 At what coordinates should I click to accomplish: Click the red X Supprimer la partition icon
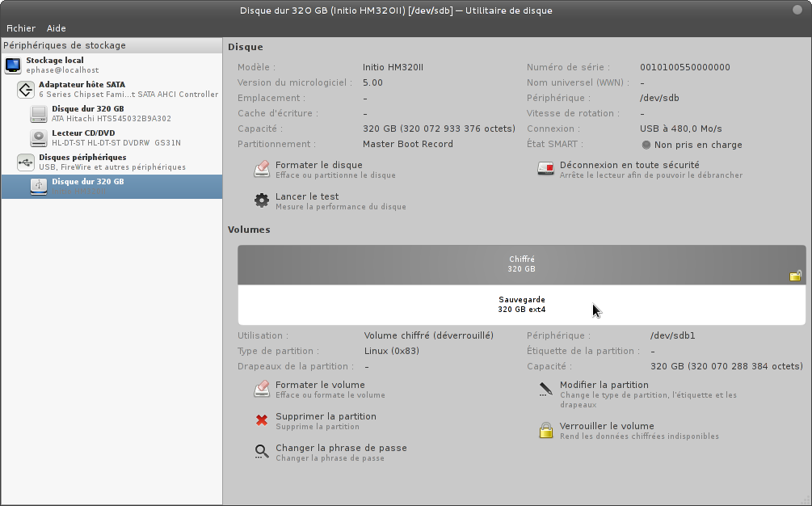click(262, 420)
